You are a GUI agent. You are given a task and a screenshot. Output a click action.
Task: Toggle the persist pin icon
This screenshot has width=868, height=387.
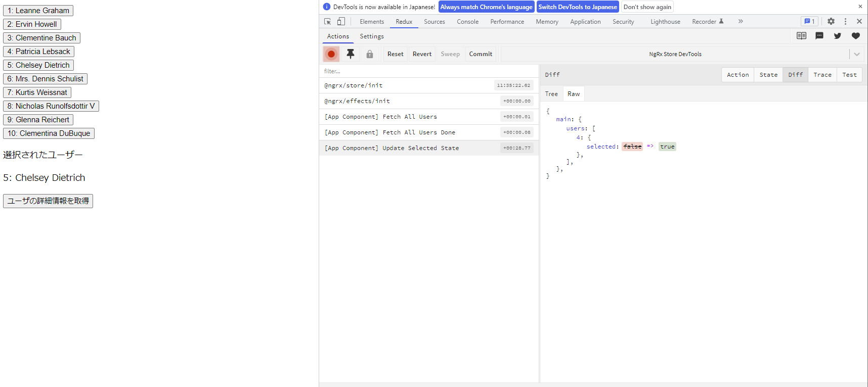(351, 54)
